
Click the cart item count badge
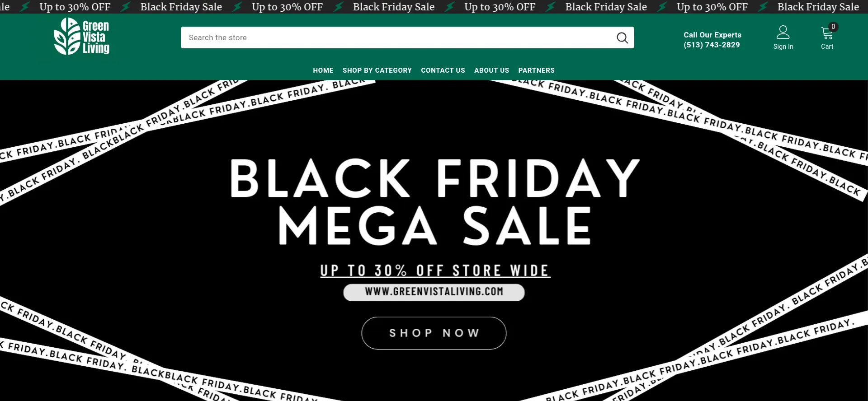tap(833, 27)
